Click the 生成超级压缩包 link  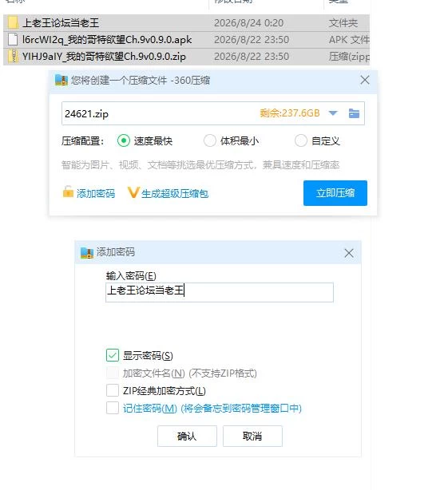pos(175,193)
